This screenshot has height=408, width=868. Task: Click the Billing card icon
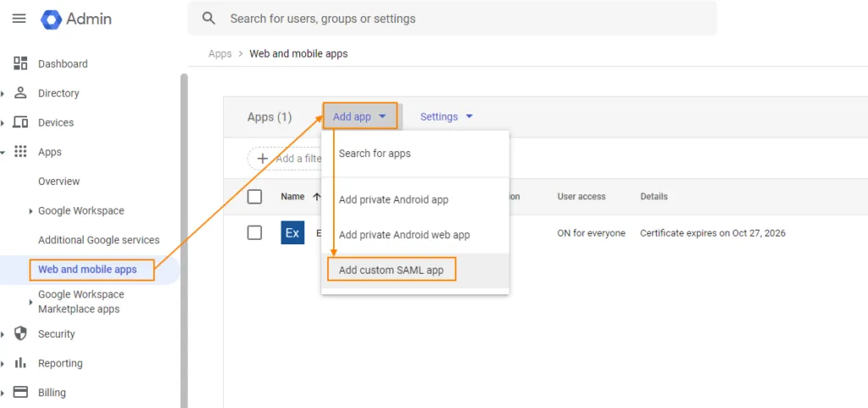20,392
